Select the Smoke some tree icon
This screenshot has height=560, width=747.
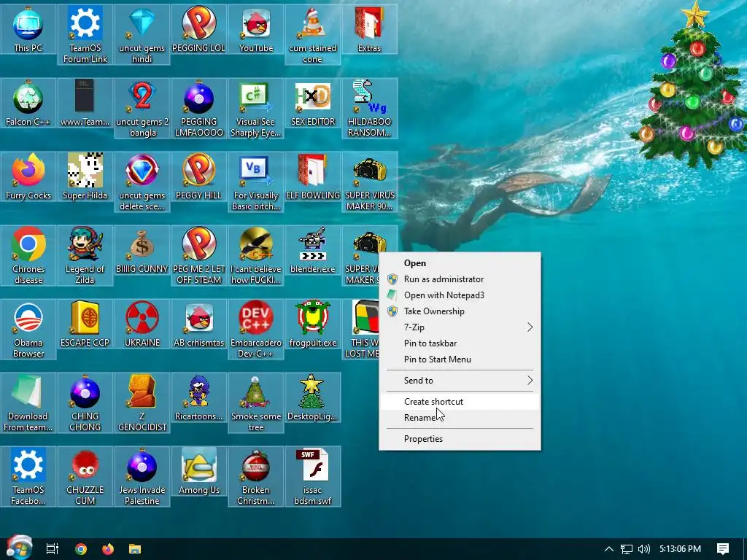click(x=256, y=402)
